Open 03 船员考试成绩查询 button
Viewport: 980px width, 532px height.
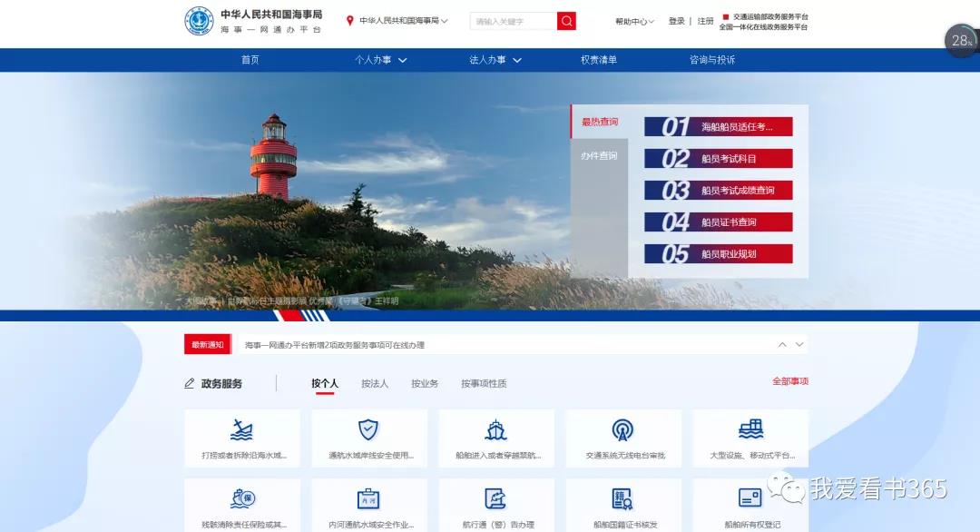click(x=718, y=190)
